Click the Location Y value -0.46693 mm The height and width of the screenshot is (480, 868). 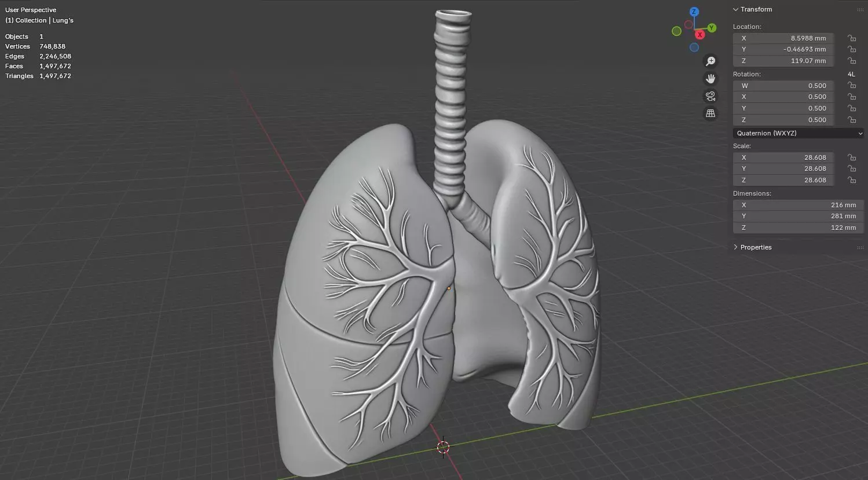pos(783,50)
